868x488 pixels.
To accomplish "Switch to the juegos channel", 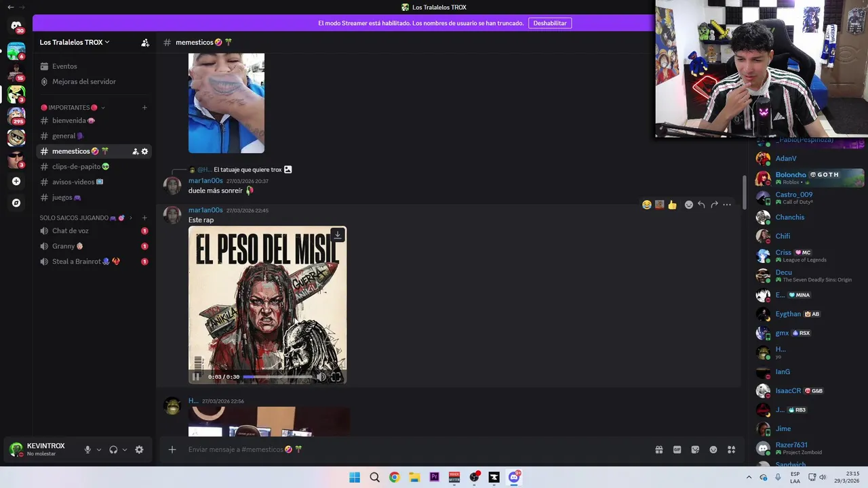I will tap(94, 197).
